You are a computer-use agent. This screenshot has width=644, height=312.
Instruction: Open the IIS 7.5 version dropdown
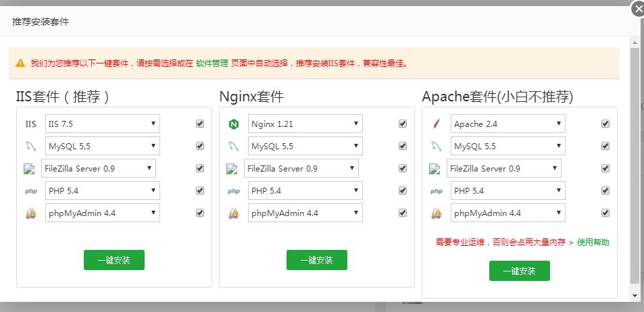(x=102, y=124)
